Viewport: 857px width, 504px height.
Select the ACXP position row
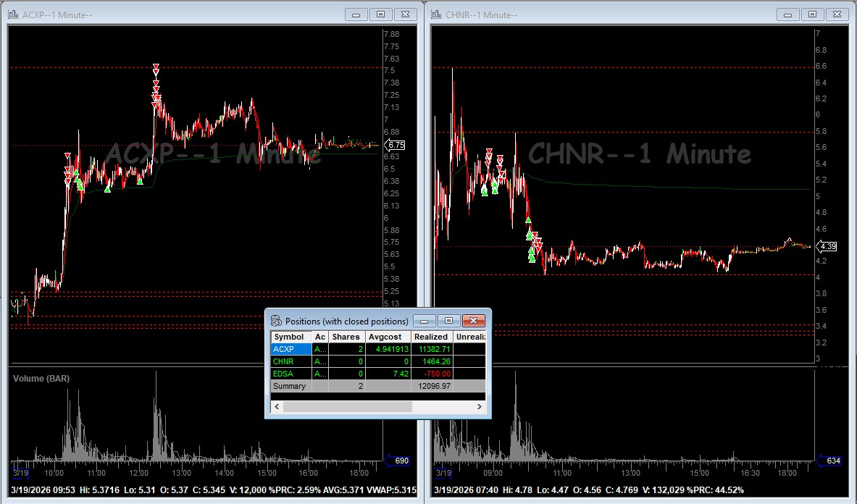pyautogui.click(x=378, y=349)
